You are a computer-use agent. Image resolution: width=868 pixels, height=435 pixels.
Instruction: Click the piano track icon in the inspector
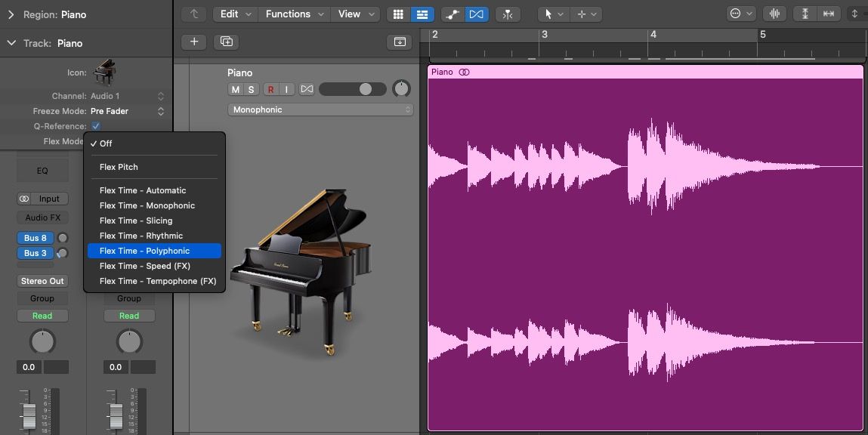pyautogui.click(x=104, y=70)
